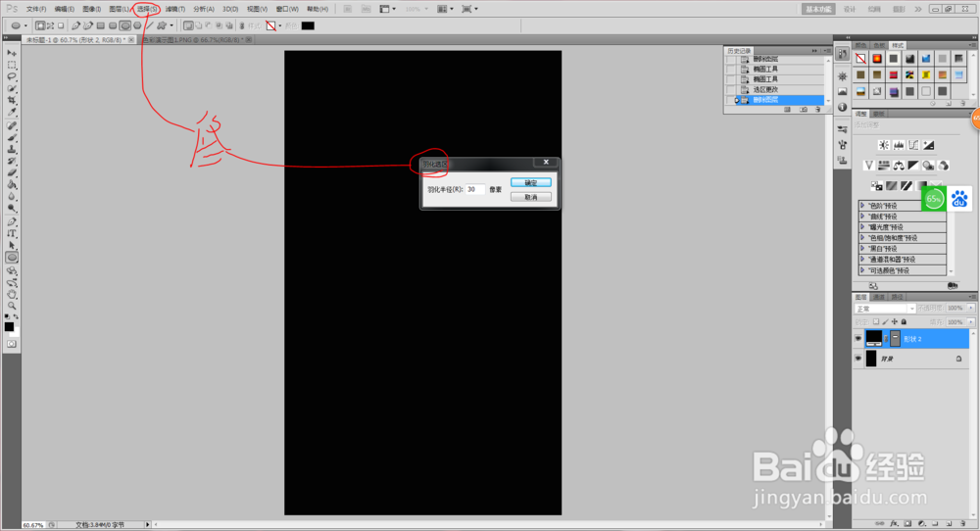
Task: Toggle Lock position in Layers panel
Action: pos(895,321)
